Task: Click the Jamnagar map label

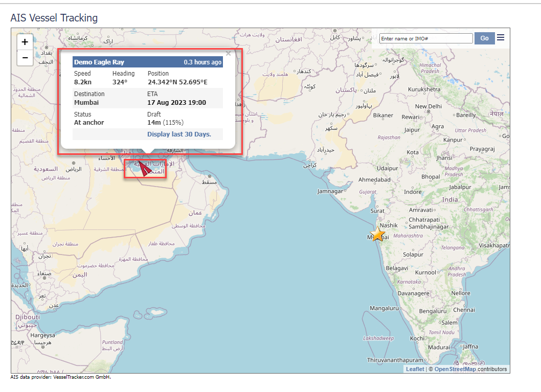Action: [x=330, y=191]
